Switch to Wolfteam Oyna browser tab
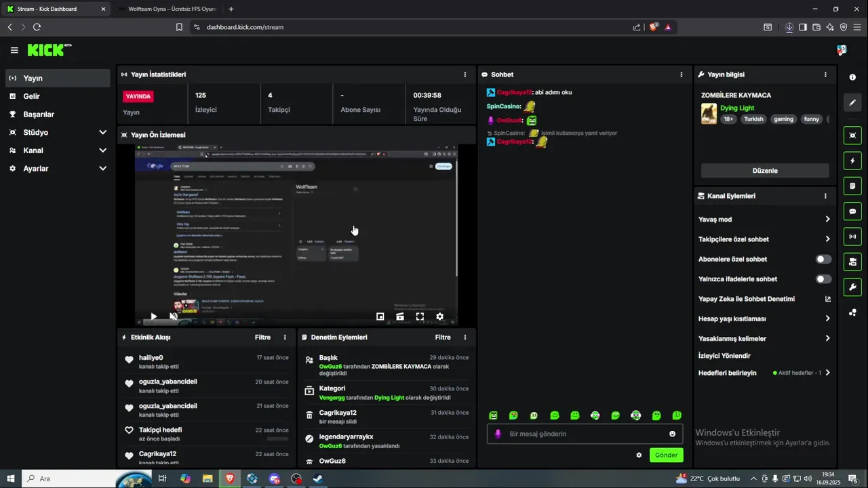 [166, 9]
